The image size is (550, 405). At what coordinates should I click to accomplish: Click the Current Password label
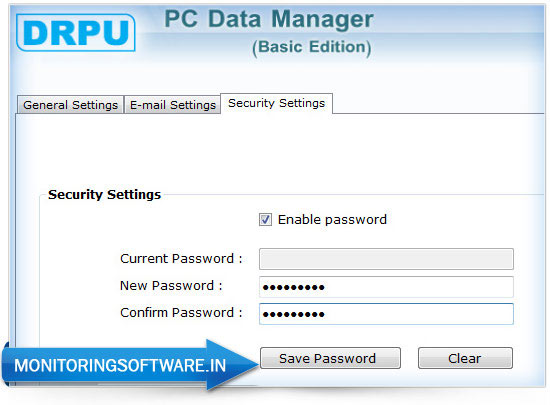(181, 259)
